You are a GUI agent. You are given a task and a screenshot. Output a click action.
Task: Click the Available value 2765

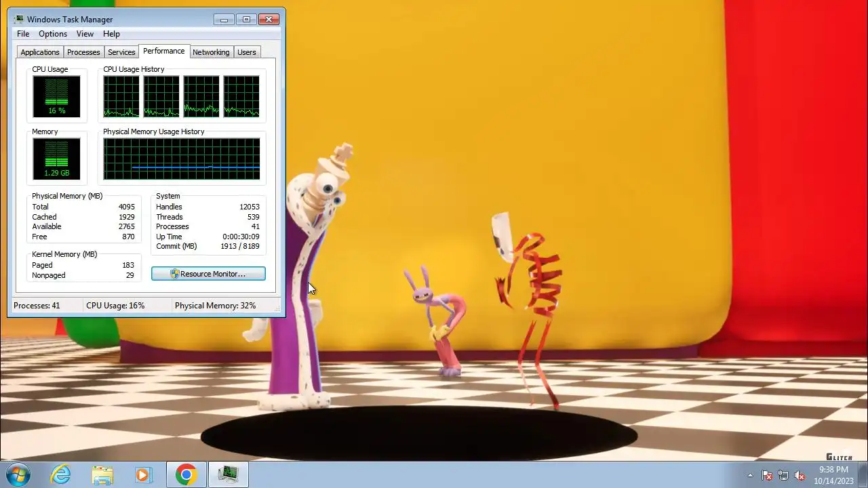pyautogui.click(x=126, y=226)
